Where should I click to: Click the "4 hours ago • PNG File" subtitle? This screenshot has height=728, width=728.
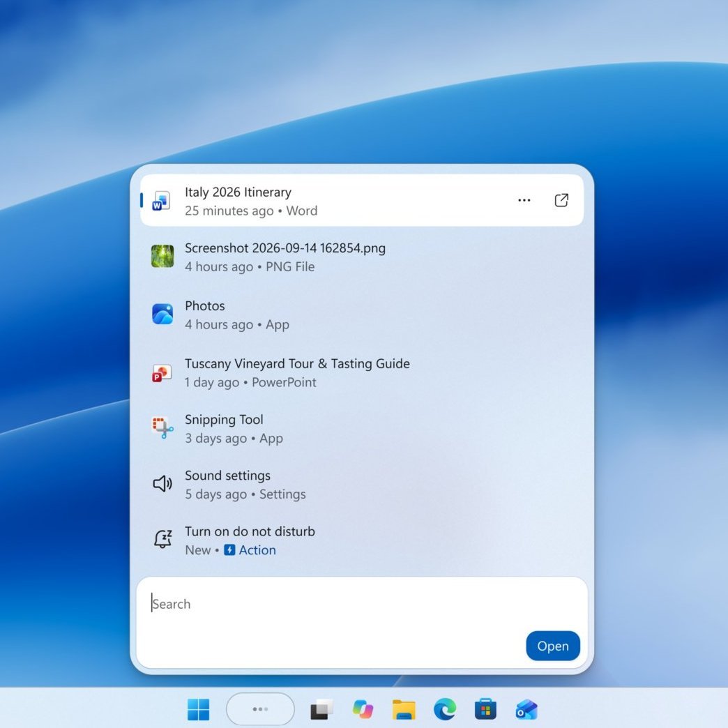[250, 267]
